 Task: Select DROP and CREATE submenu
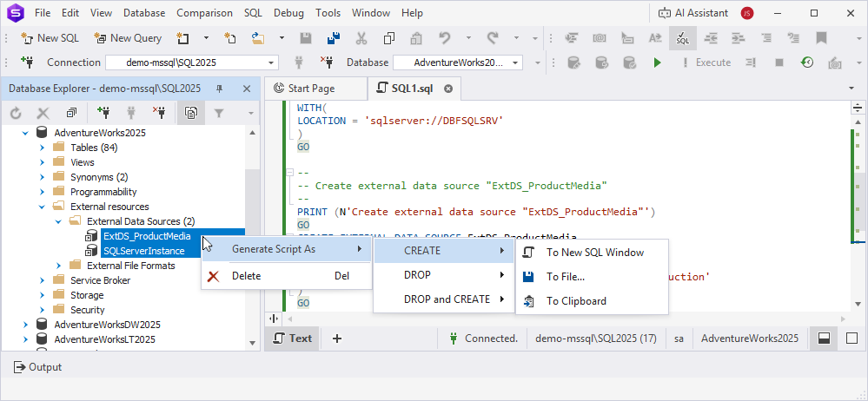tap(443, 299)
